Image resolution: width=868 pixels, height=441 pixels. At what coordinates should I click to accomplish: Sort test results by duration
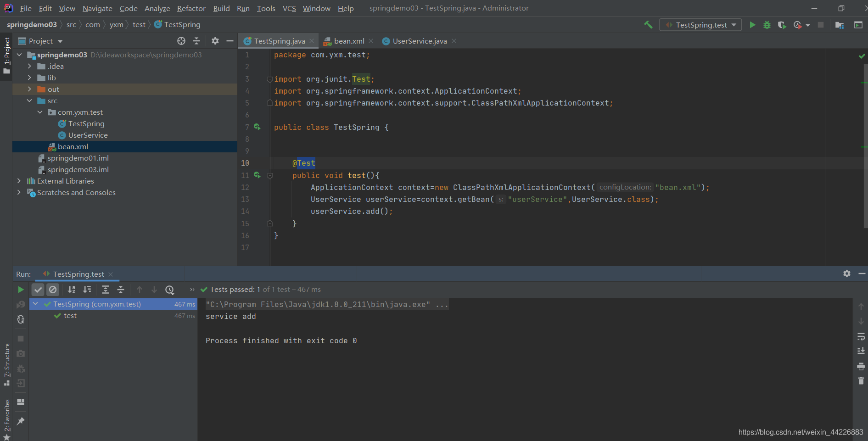coord(87,290)
